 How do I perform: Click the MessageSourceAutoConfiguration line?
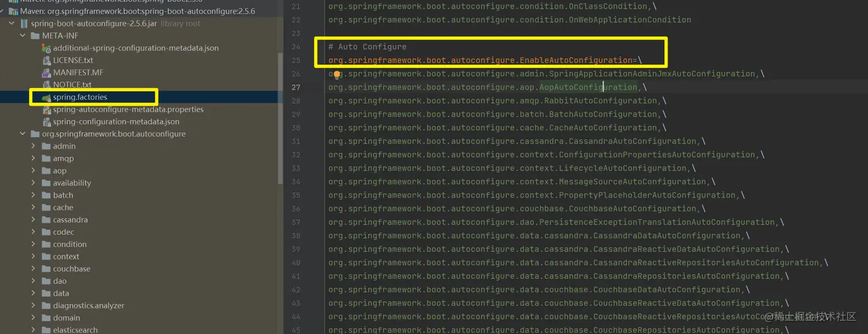[x=522, y=181]
